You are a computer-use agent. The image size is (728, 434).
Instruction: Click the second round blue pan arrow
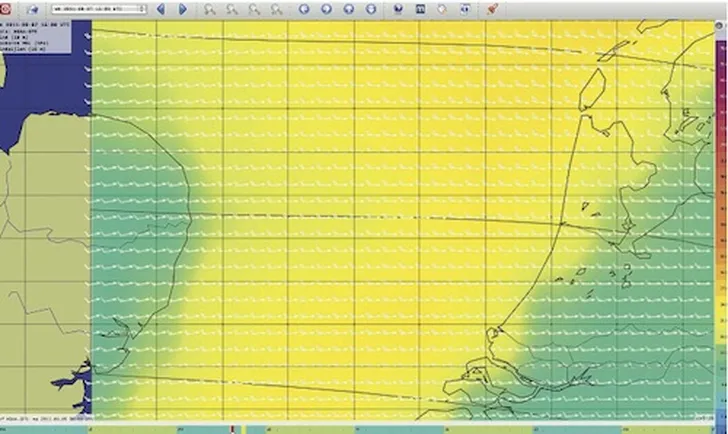coord(326,8)
